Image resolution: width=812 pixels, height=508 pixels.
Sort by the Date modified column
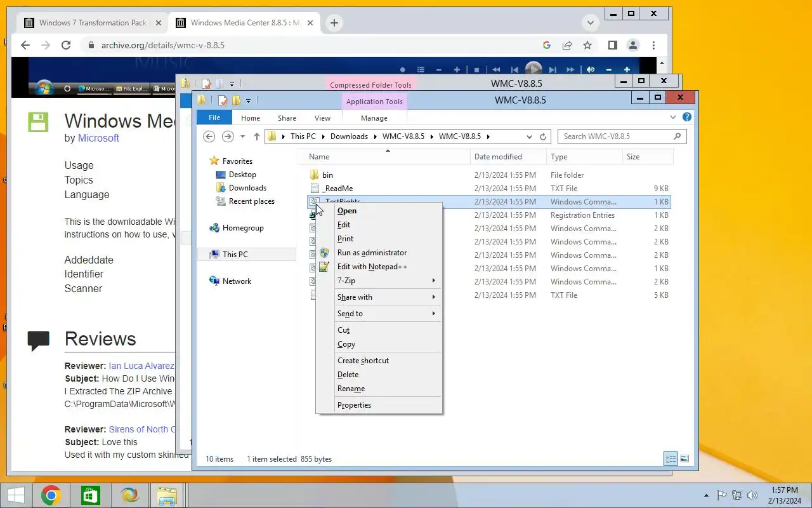pyautogui.click(x=508, y=157)
